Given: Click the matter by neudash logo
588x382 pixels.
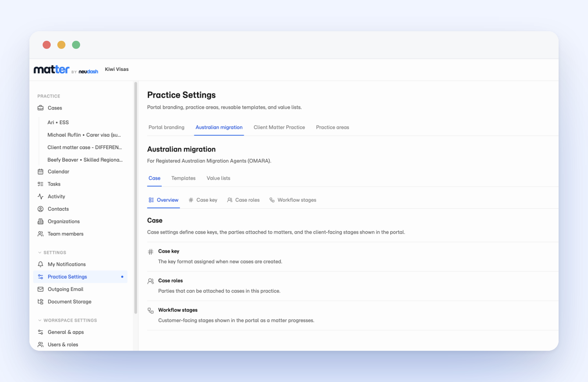Looking at the screenshot, I should [x=66, y=70].
